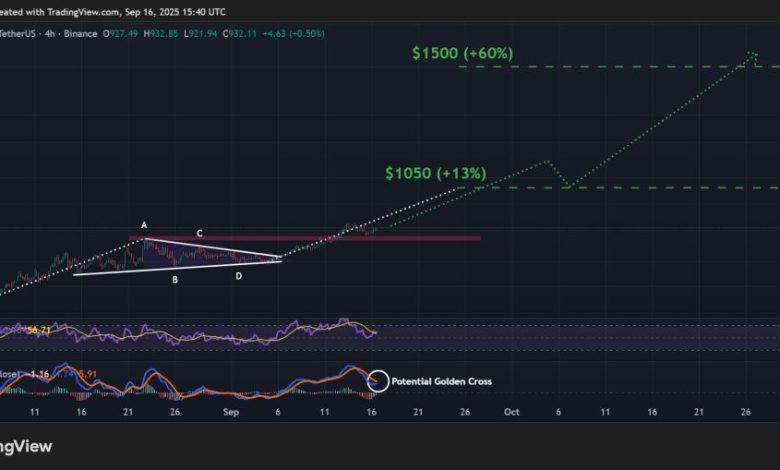Select wave point B label on chart
Viewport: 780px width, 470px height.
pyautogui.click(x=175, y=280)
